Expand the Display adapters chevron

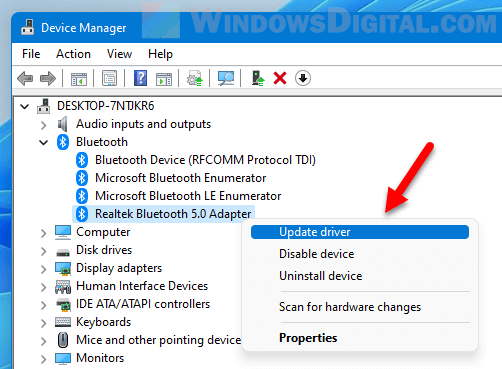click(x=44, y=269)
